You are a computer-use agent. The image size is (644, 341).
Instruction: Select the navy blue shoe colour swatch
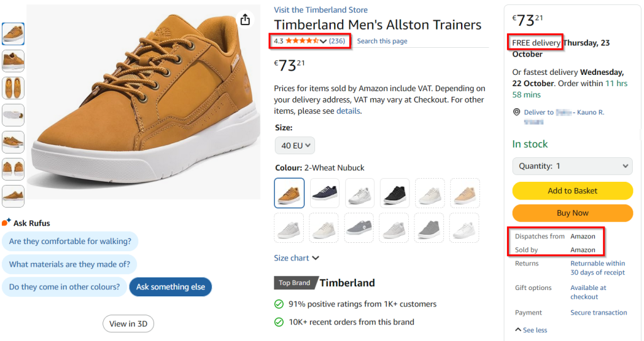[x=325, y=193]
